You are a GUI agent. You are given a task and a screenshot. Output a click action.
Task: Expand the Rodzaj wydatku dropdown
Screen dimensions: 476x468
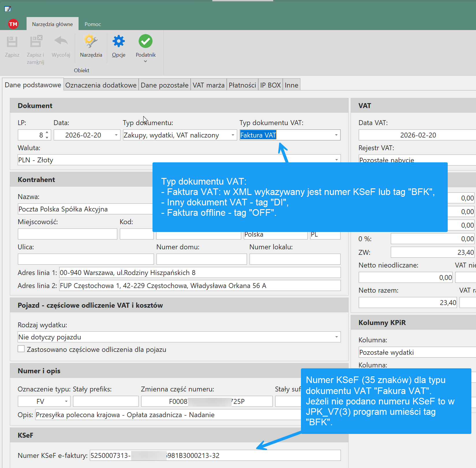point(336,337)
